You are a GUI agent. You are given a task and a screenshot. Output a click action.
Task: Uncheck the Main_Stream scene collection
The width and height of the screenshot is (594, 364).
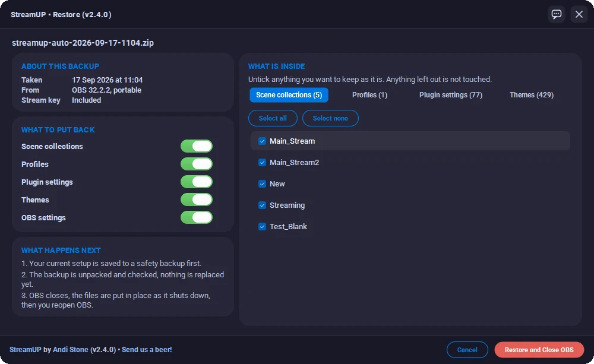[262, 141]
